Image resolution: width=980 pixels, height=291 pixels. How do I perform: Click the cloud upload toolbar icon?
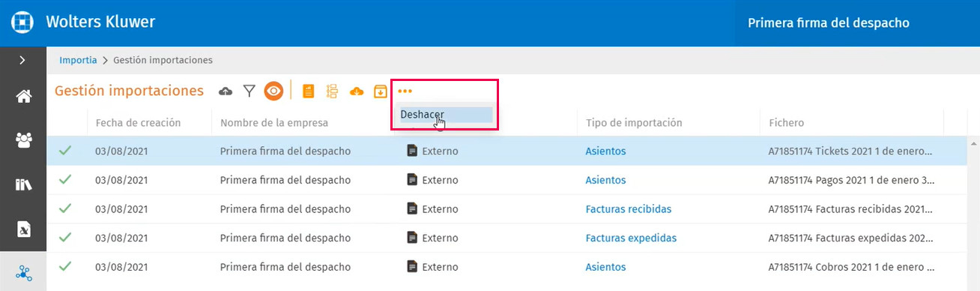226,91
